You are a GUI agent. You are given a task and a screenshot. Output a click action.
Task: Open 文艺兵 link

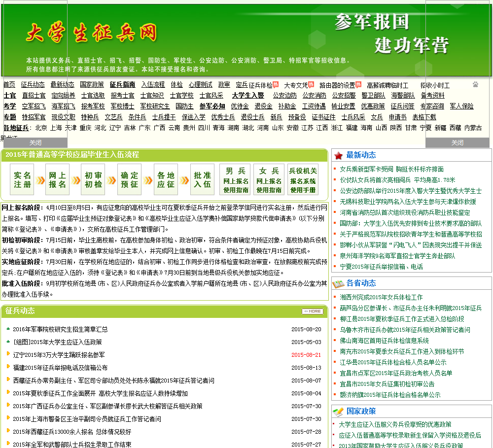(113, 117)
